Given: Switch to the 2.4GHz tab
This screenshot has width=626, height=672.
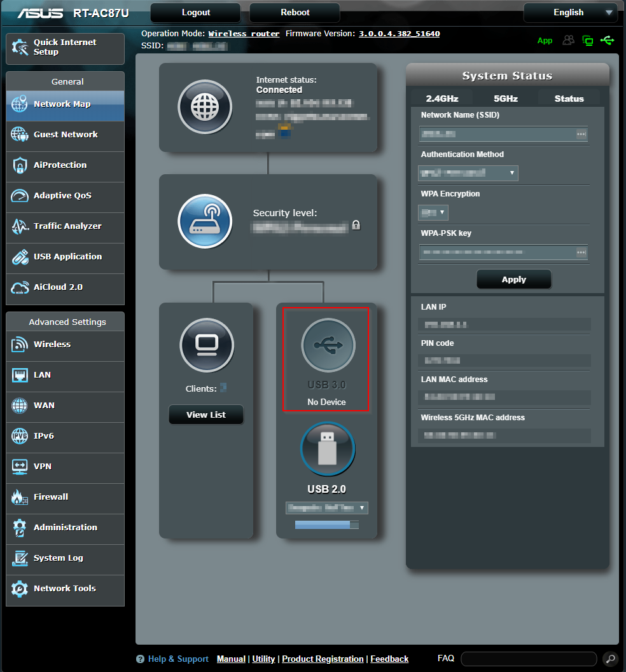Looking at the screenshot, I should (442, 99).
